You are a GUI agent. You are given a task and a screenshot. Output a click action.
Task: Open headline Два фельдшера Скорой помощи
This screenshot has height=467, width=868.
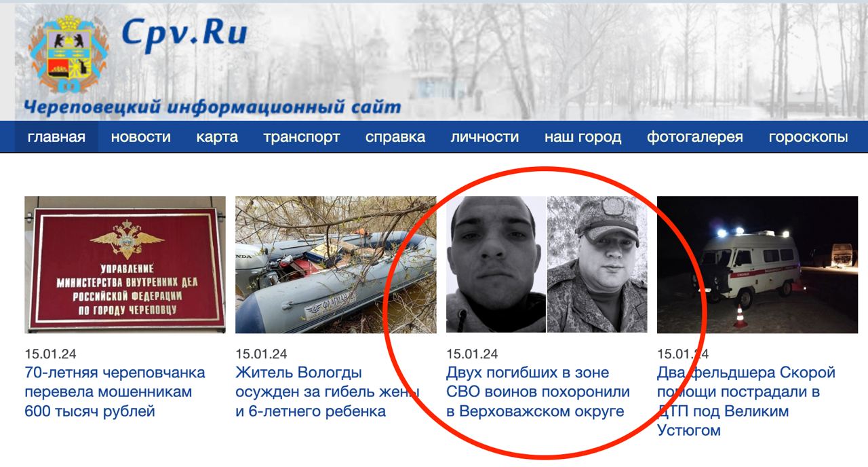[746, 401]
